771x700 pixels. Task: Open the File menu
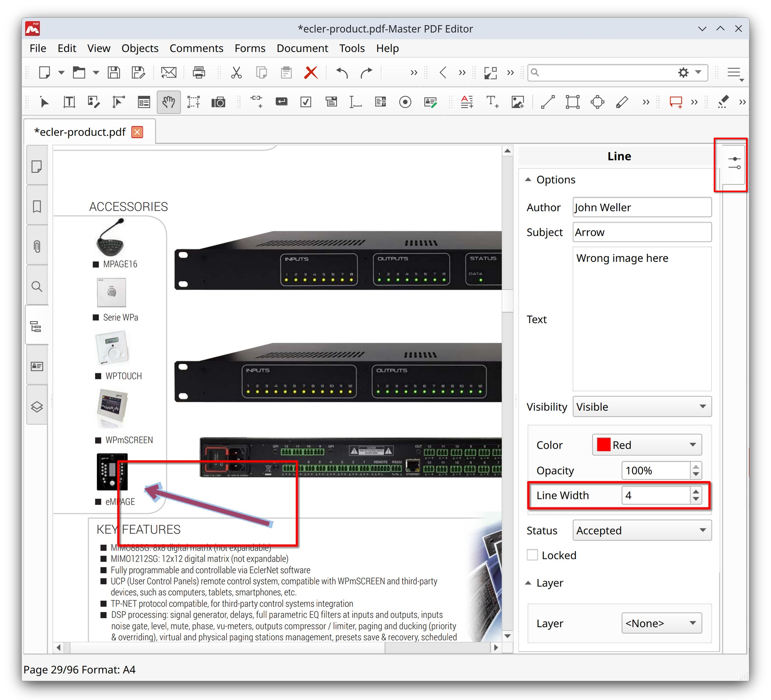pos(38,48)
